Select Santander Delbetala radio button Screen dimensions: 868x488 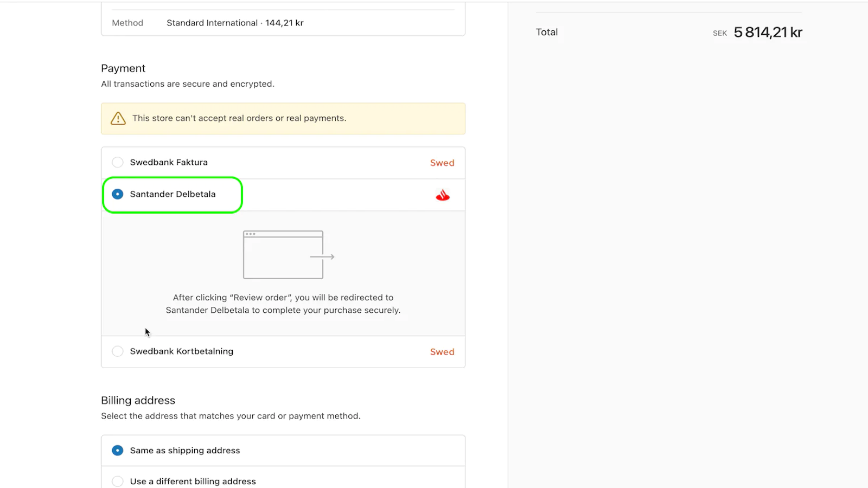click(118, 194)
